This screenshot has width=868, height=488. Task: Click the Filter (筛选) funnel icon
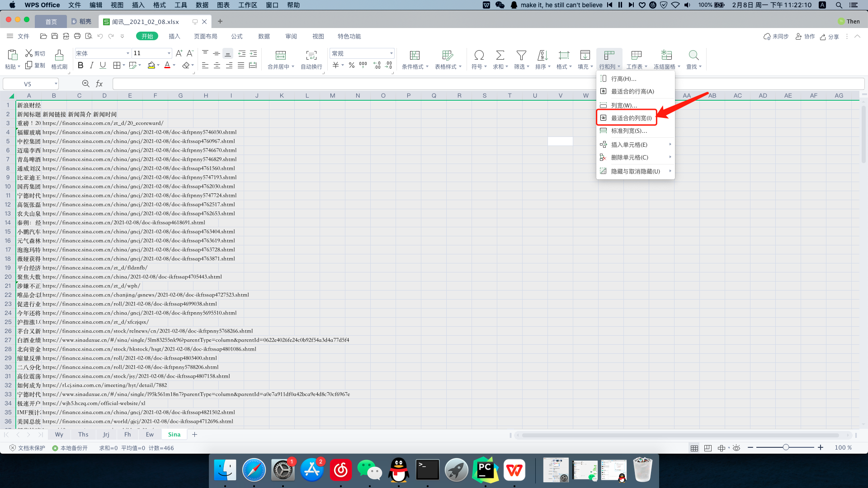point(521,55)
